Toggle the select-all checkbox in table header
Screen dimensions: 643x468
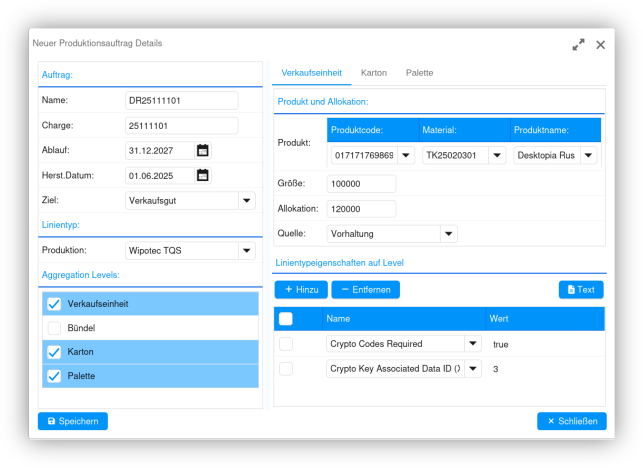pos(286,319)
